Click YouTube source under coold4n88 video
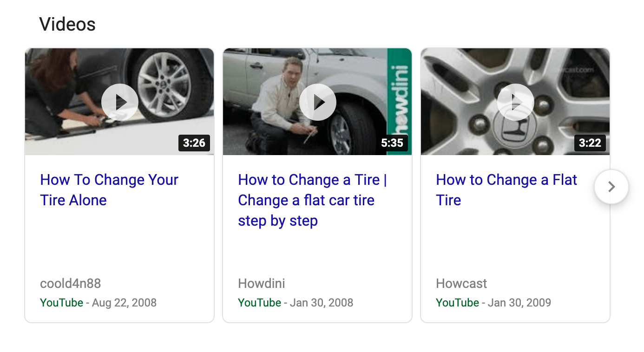The width and height of the screenshot is (644, 352). [62, 303]
